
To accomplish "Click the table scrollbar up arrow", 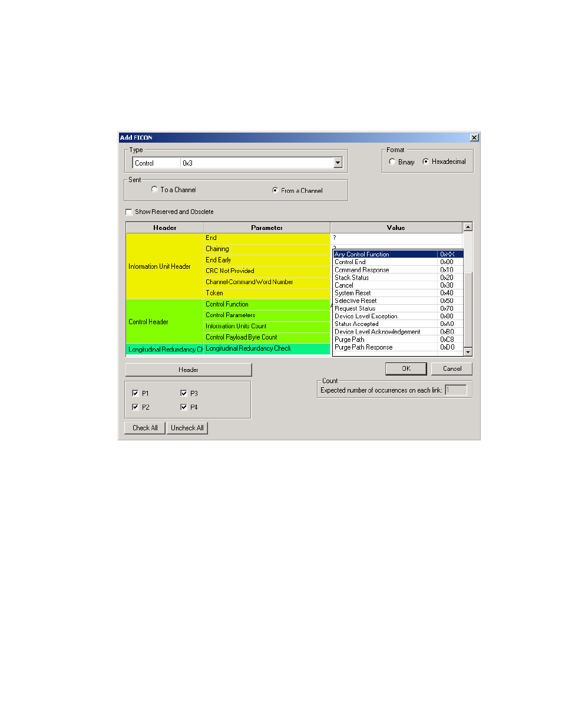I will [468, 227].
